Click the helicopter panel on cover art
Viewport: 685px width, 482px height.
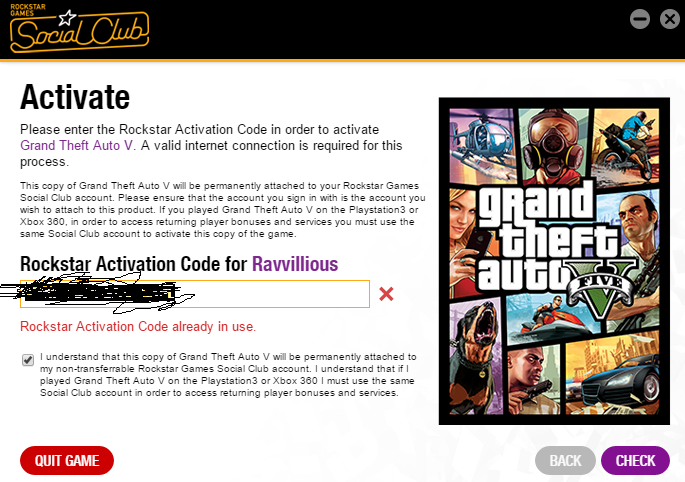pyautogui.click(x=482, y=144)
